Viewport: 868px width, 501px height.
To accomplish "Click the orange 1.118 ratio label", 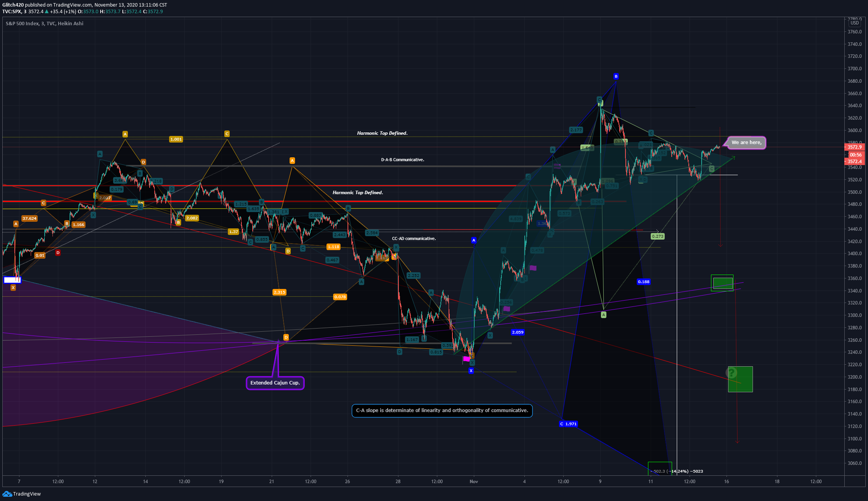I will (334, 247).
